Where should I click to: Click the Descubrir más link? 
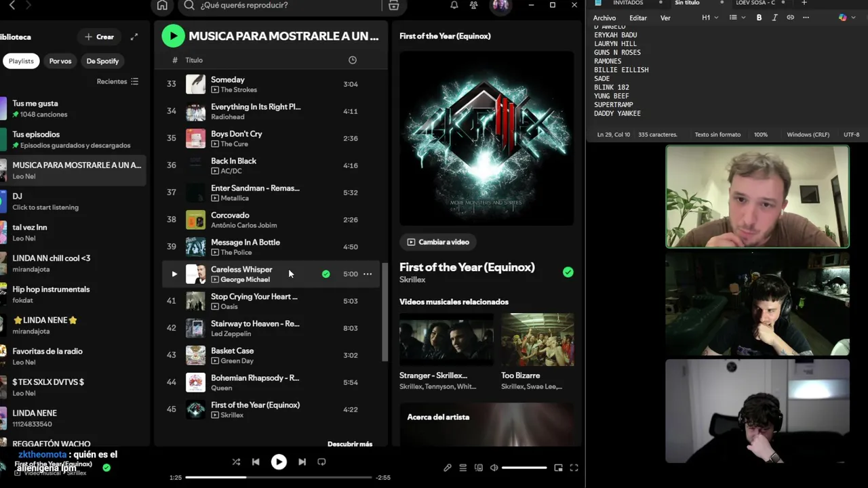pyautogui.click(x=350, y=444)
